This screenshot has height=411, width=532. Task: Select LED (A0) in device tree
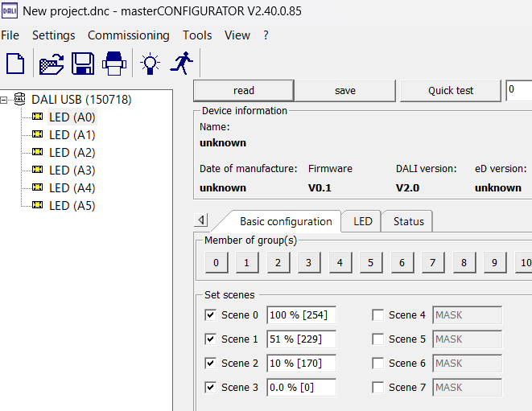pos(72,117)
